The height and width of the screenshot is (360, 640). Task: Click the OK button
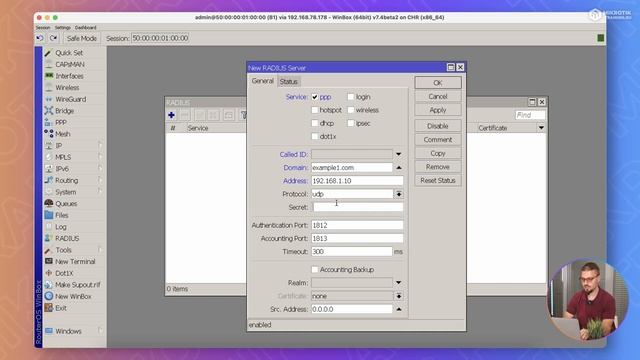pyautogui.click(x=438, y=83)
